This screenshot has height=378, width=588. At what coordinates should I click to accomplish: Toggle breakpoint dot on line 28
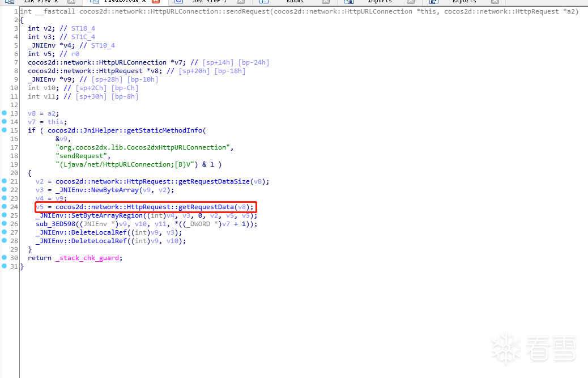[4, 241]
